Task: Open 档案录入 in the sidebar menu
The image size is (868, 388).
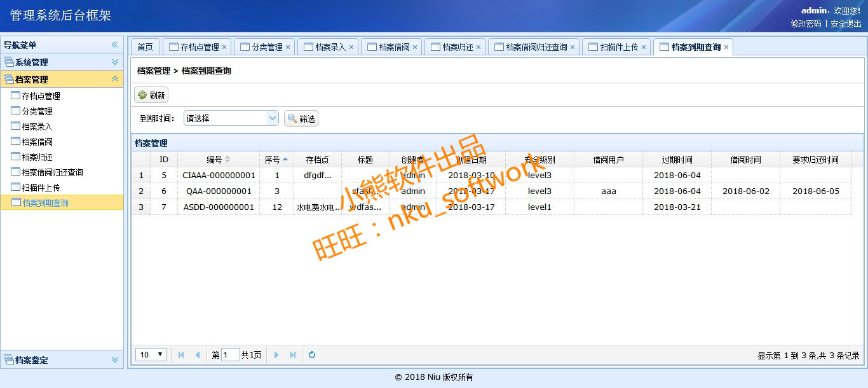Action: (x=37, y=127)
